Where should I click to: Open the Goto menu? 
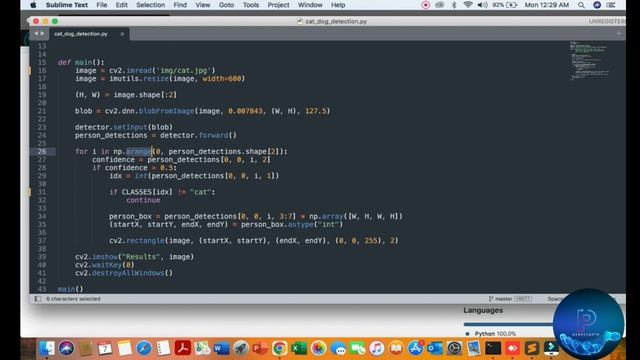coord(226,5)
